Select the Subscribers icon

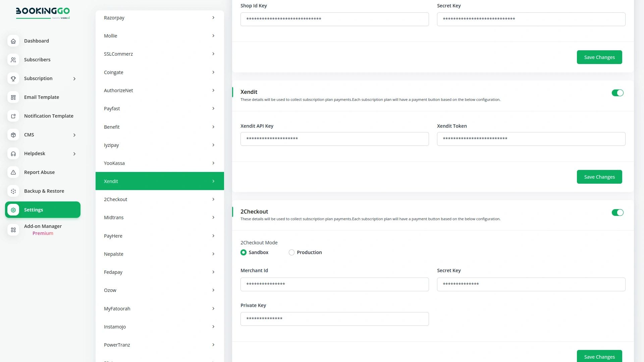(13, 60)
